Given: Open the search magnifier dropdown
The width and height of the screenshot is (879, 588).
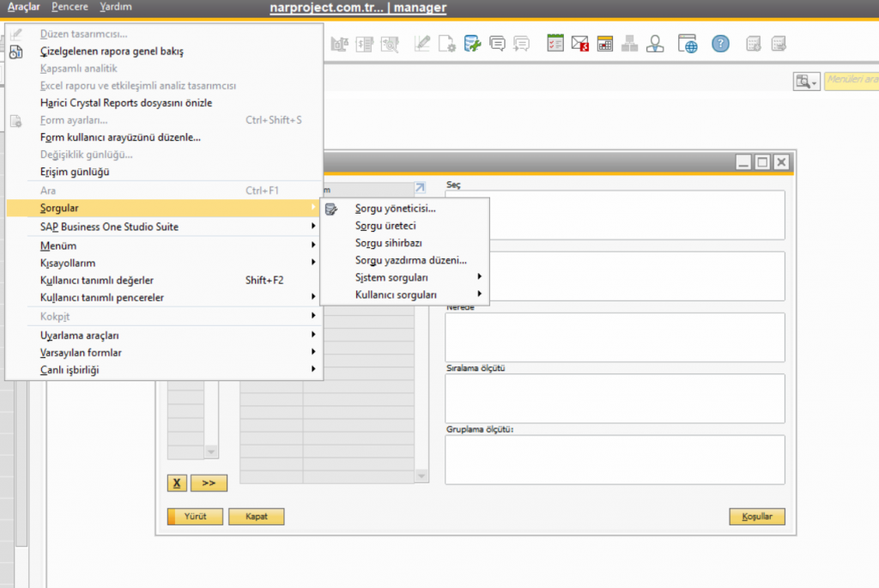Looking at the screenshot, I should pyautogui.click(x=806, y=82).
